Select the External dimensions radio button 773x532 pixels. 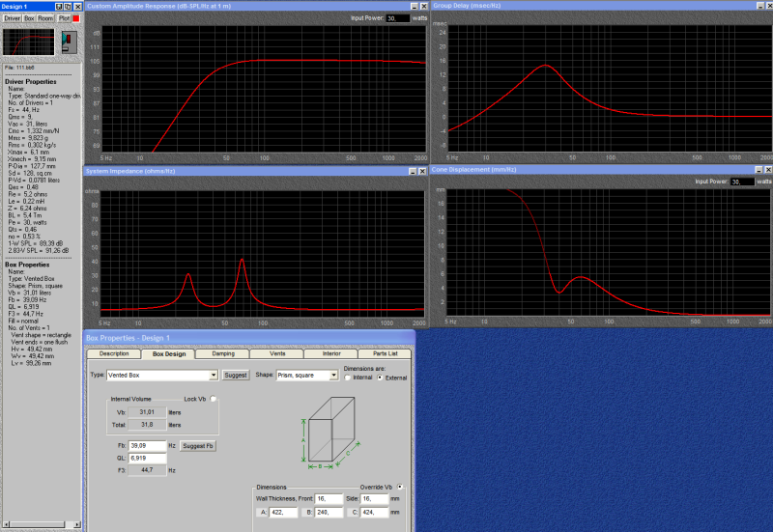click(380, 378)
